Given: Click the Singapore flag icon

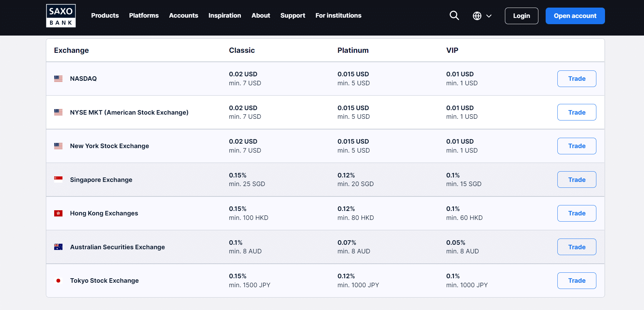Looking at the screenshot, I should pos(58,180).
